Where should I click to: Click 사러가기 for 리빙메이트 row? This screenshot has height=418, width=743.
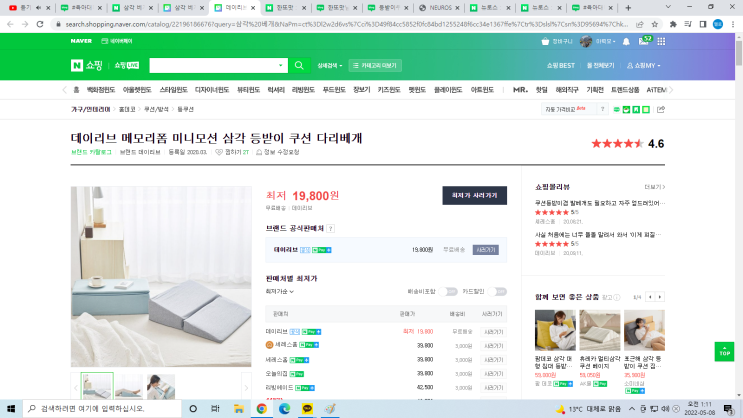click(x=493, y=388)
